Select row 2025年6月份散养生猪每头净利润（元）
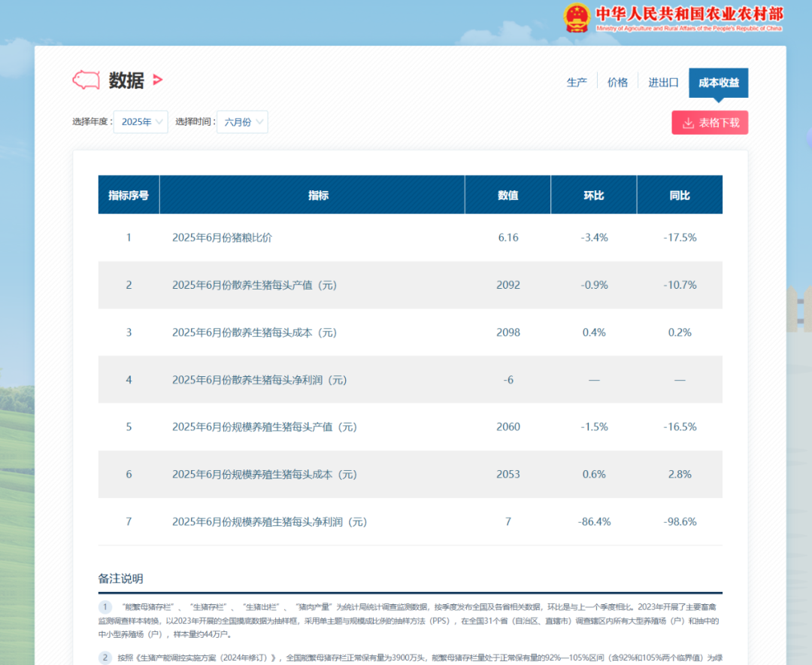The height and width of the screenshot is (665, 812). [411, 379]
